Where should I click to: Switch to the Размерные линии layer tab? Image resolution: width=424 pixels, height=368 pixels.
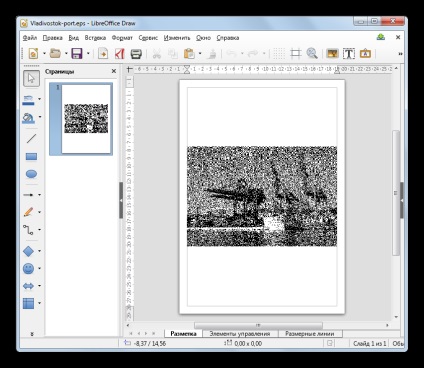(309, 333)
